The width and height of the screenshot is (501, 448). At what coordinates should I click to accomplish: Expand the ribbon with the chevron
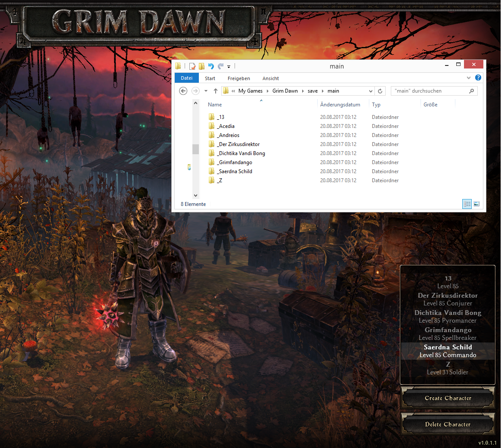point(468,78)
